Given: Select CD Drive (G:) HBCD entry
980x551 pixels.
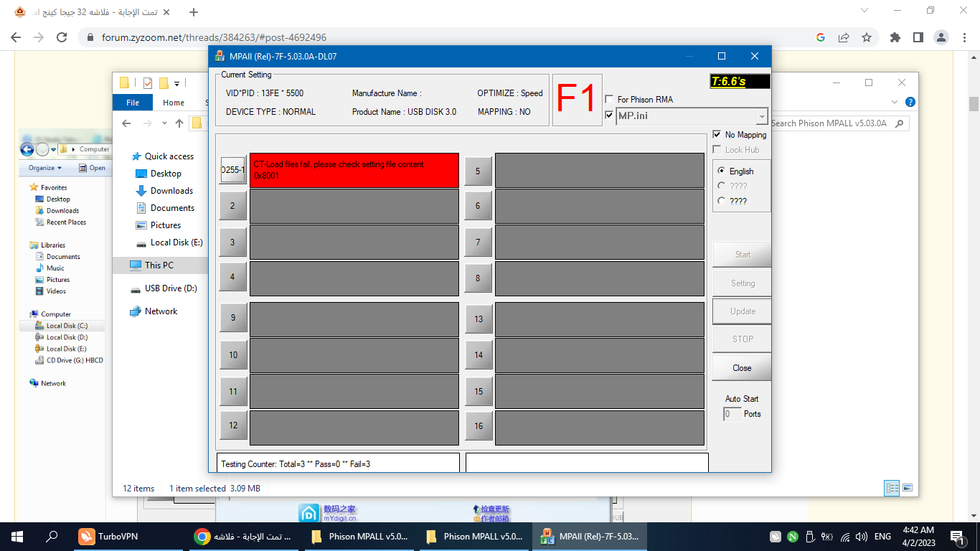Looking at the screenshot, I should tap(75, 360).
